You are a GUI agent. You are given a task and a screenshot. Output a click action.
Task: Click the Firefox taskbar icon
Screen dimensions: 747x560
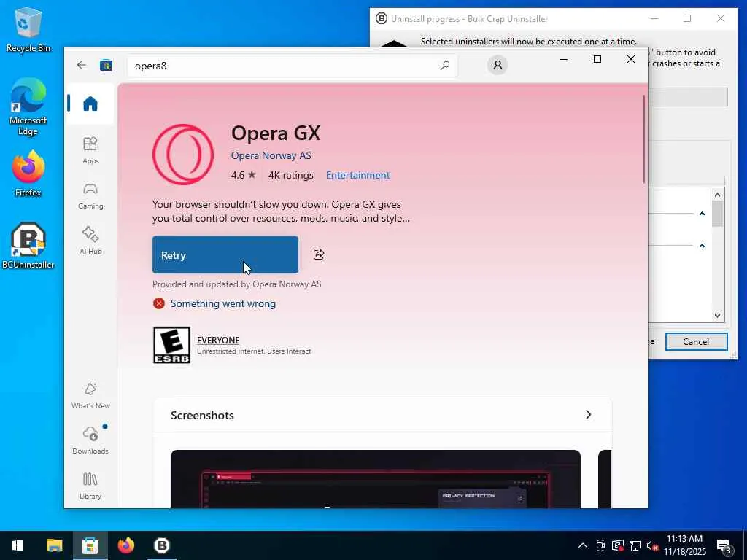(125, 545)
